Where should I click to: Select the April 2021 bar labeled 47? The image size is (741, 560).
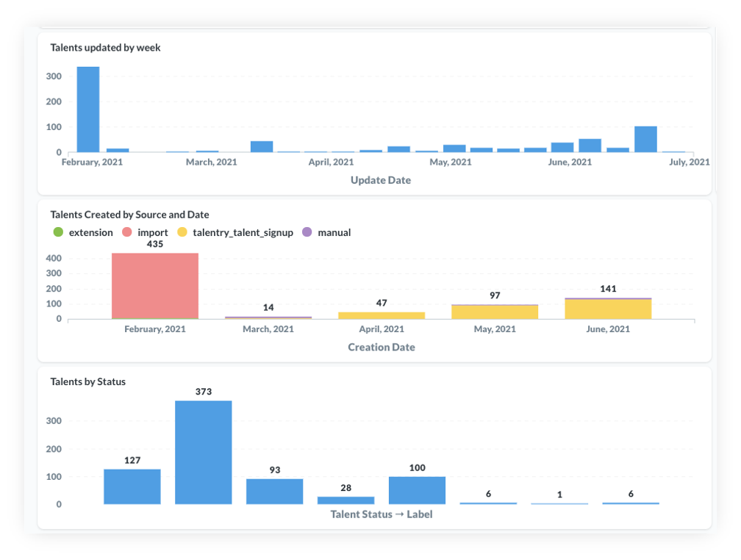tap(382, 315)
